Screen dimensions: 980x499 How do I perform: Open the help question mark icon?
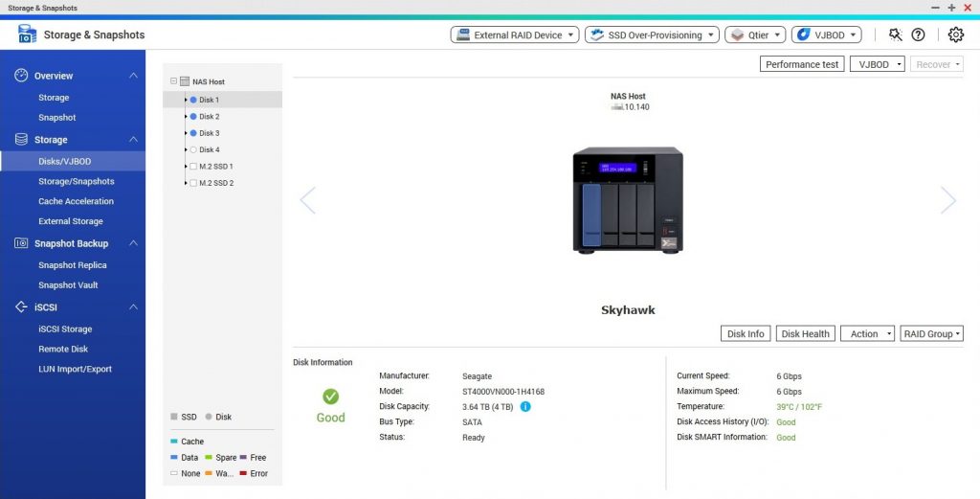coord(918,35)
